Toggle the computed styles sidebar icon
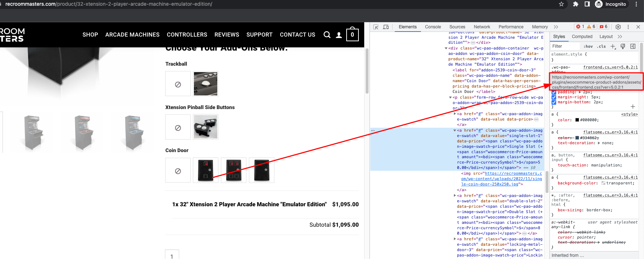This screenshot has height=259, width=644. [633, 46]
